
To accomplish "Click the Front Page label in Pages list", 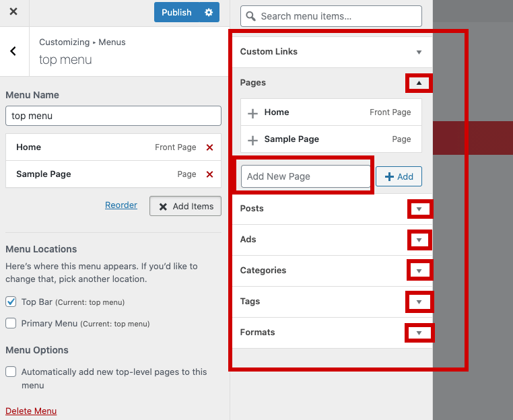I will tap(390, 112).
